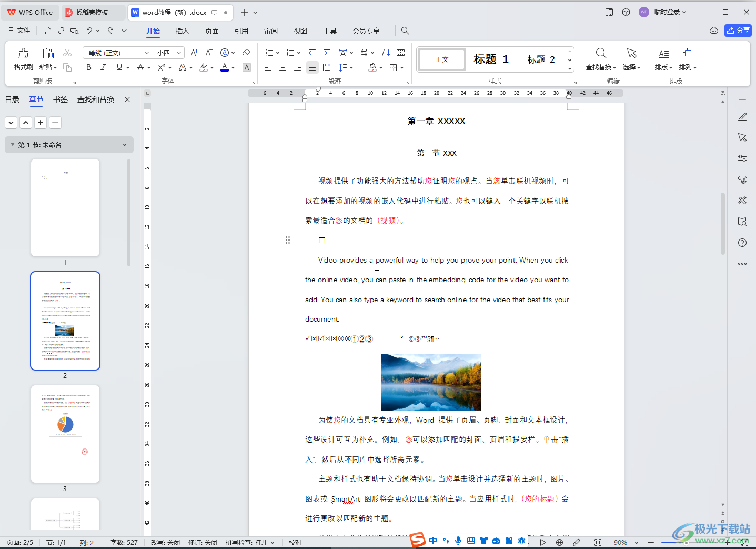The image size is (756, 549).
Task: Click the search magnifier icon beside tabs
Action: (405, 31)
